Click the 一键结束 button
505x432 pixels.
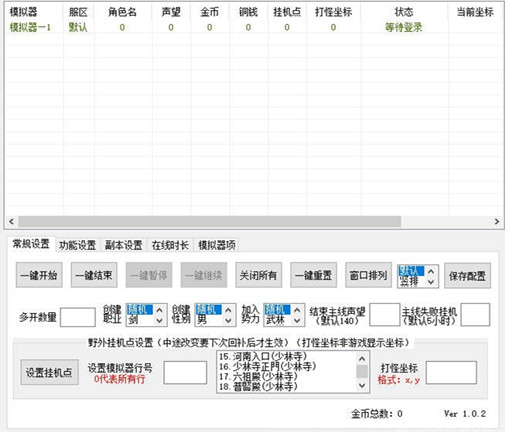[x=94, y=275]
